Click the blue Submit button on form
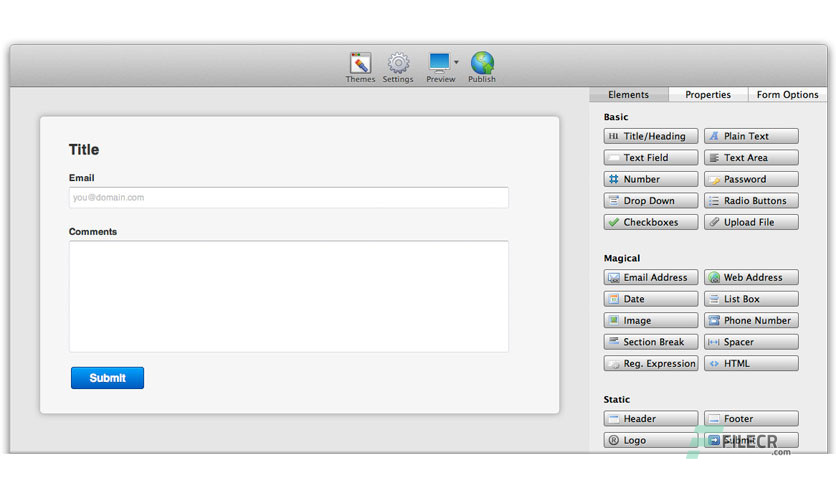This screenshot has width=836, height=484. [107, 378]
